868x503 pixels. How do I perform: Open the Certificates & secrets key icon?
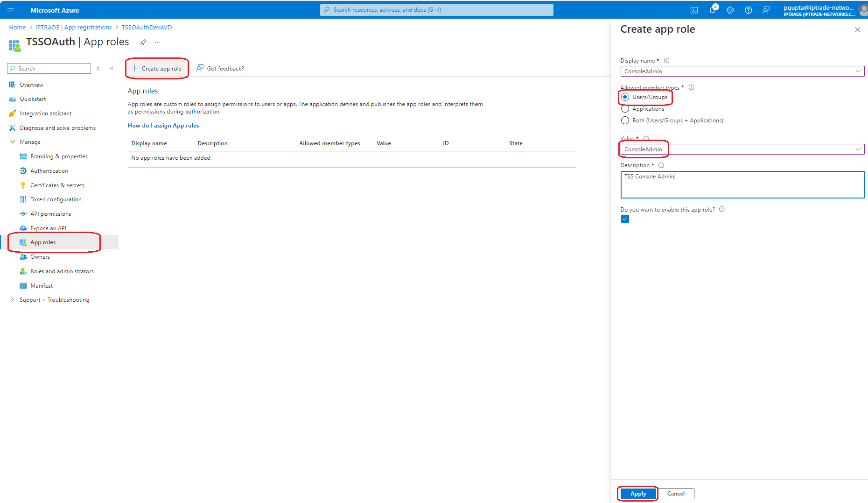tap(23, 185)
